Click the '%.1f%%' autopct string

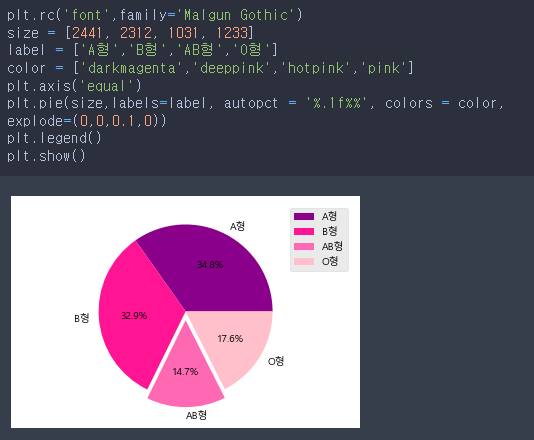(336, 103)
